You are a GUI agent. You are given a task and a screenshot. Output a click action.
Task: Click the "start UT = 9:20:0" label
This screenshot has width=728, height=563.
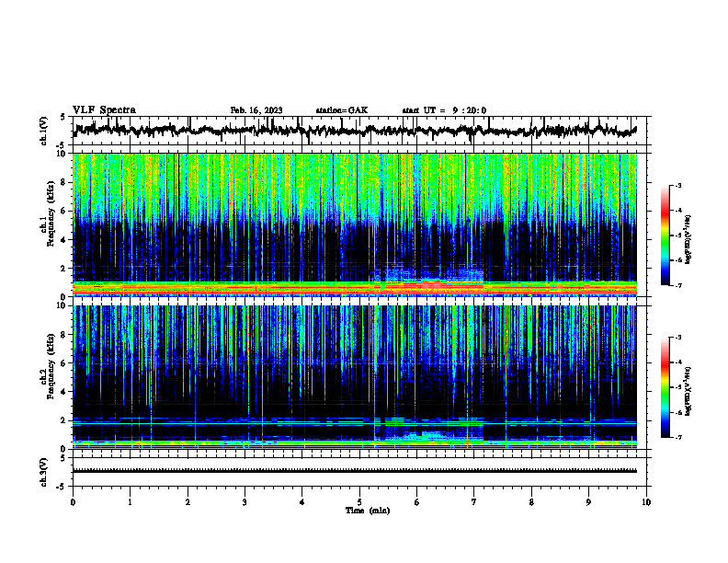(444, 110)
